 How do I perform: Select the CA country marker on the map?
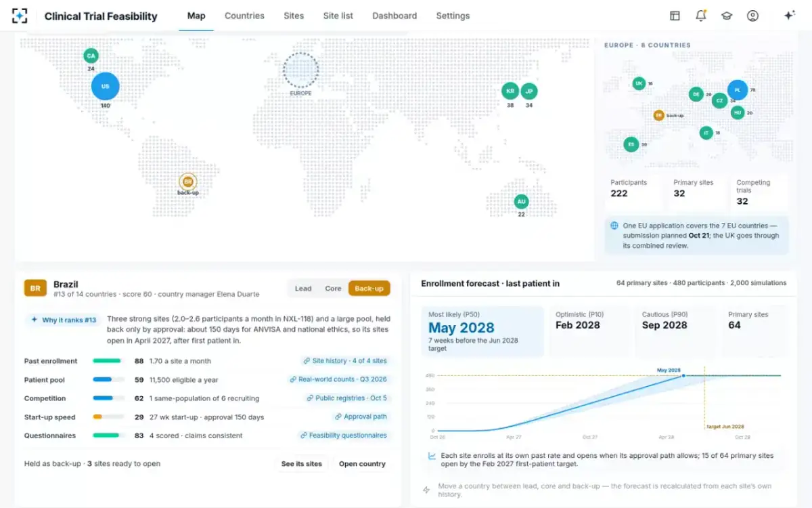(x=91, y=56)
